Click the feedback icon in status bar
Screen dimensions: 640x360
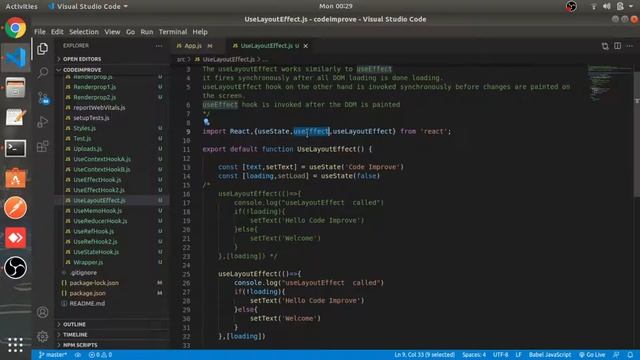pyautogui.click(x=616, y=355)
